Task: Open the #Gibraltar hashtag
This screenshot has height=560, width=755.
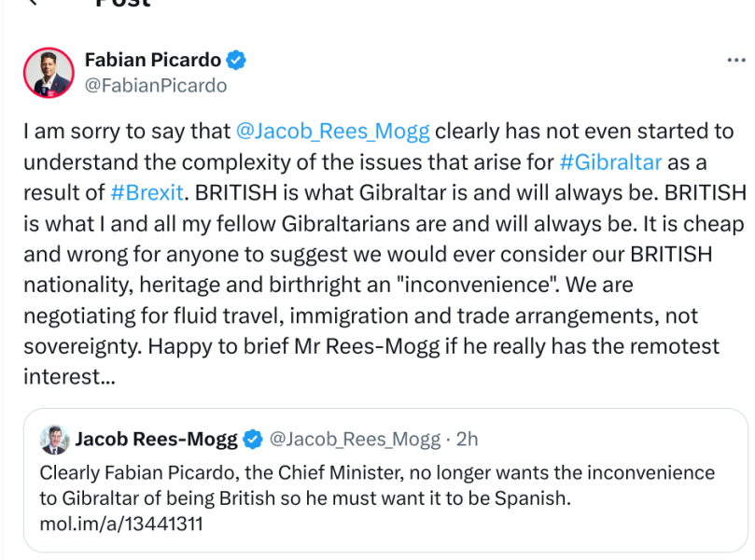Action: [610, 161]
